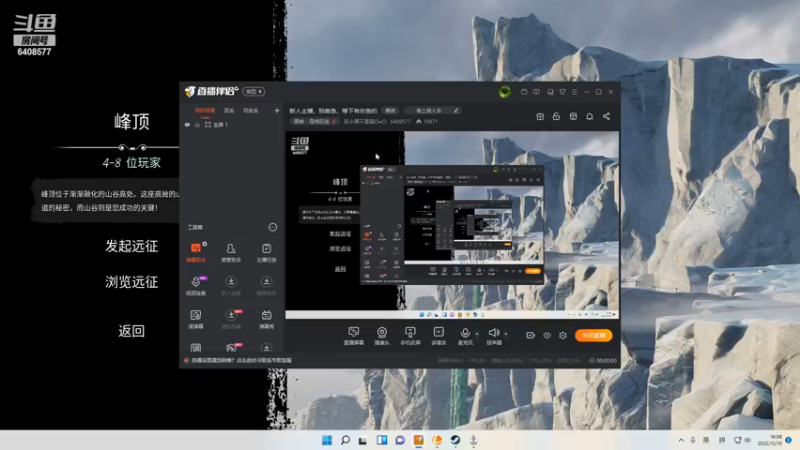Image resolution: width=800 pixels, height=450 pixels.
Task: Open the tool with document-pencil icon in toolbox
Action: pos(196,319)
